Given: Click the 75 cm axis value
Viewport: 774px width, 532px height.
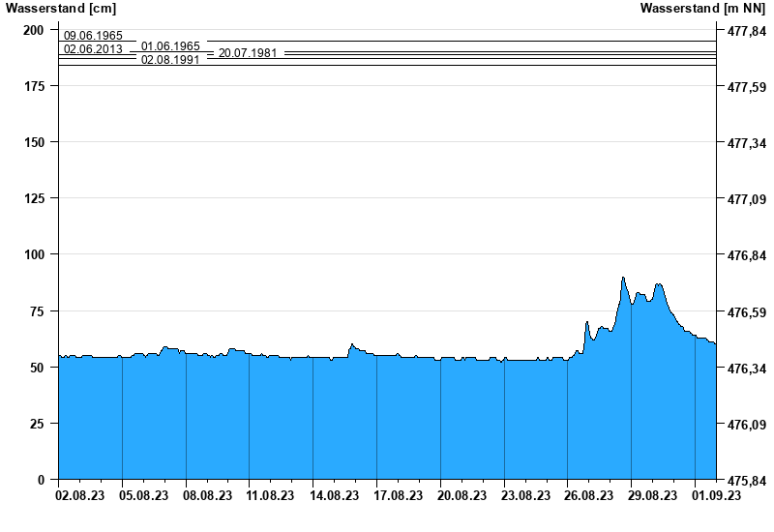Looking at the screenshot, I should (x=37, y=310).
